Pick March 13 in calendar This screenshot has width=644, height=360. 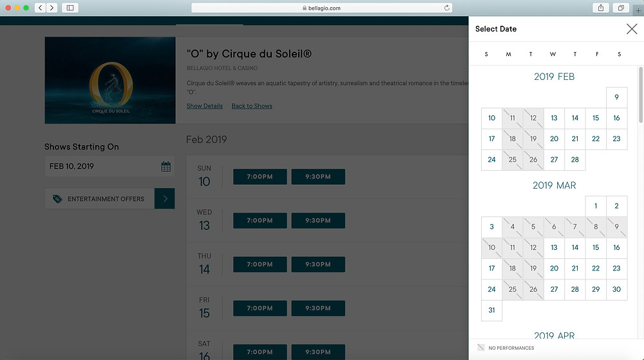(554, 247)
